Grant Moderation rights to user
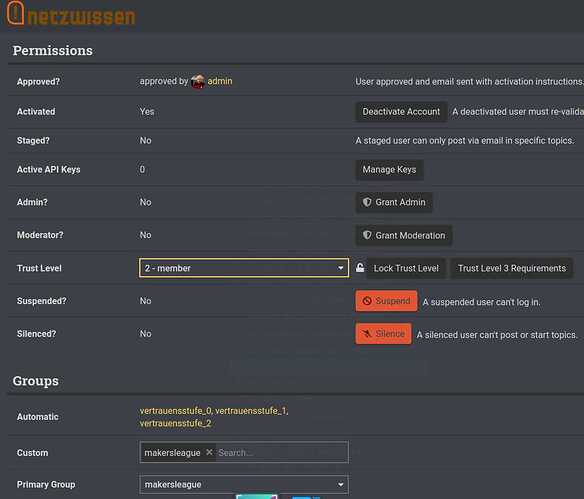The height and width of the screenshot is (499, 584). click(x=404, y=235)
